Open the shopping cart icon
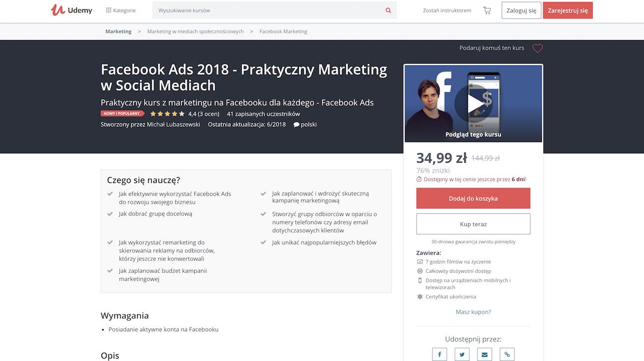Screen dimensions: 644x361 click(x=487, y=10)
